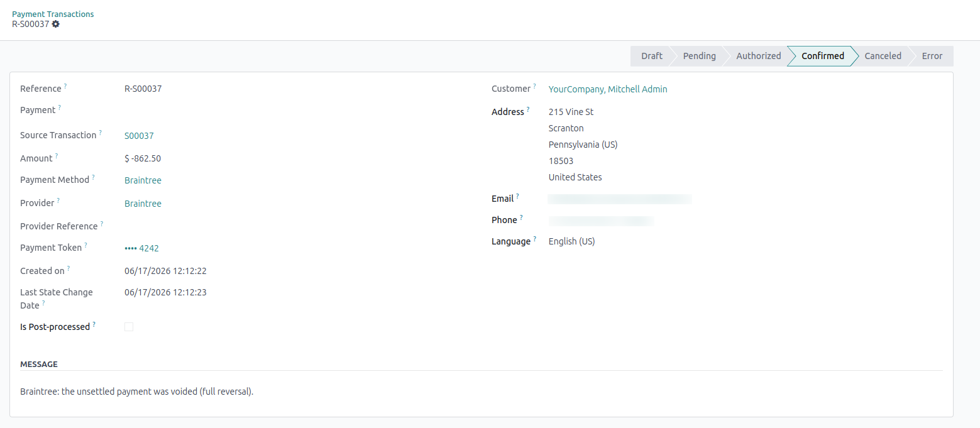Screen dimensions: 980x428
Task: Click the address line 215 Vine St
Action: [x=571, y=112]
